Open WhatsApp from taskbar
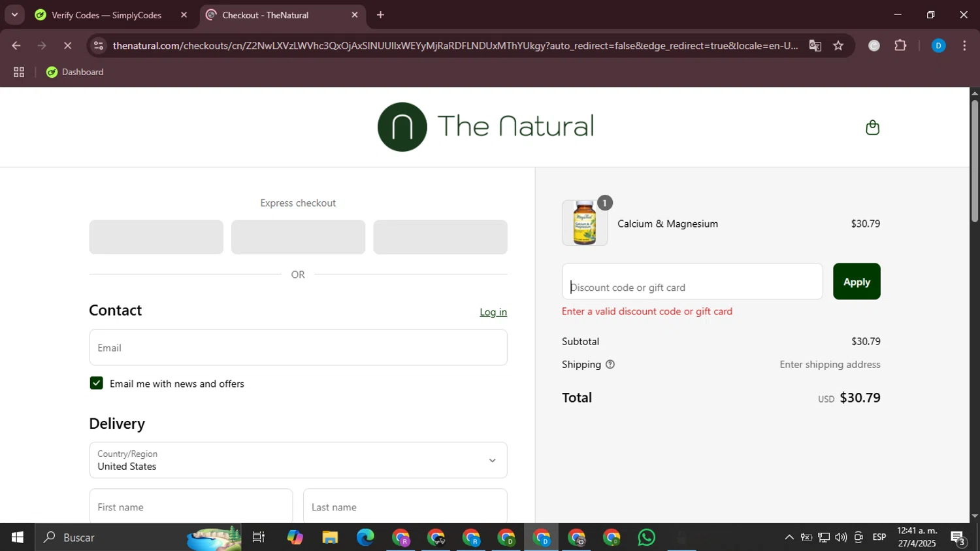980x551 pixels. 647,537
